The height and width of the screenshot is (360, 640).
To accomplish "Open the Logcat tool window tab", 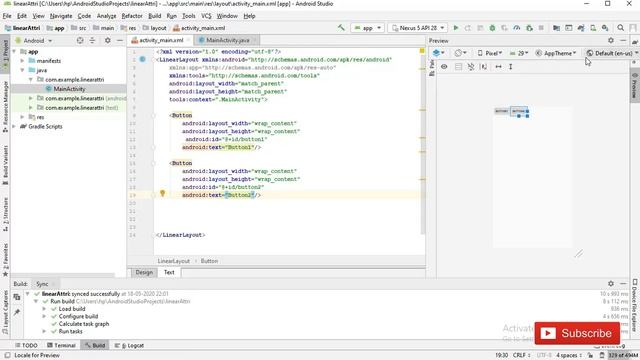I will click(129, 345).
